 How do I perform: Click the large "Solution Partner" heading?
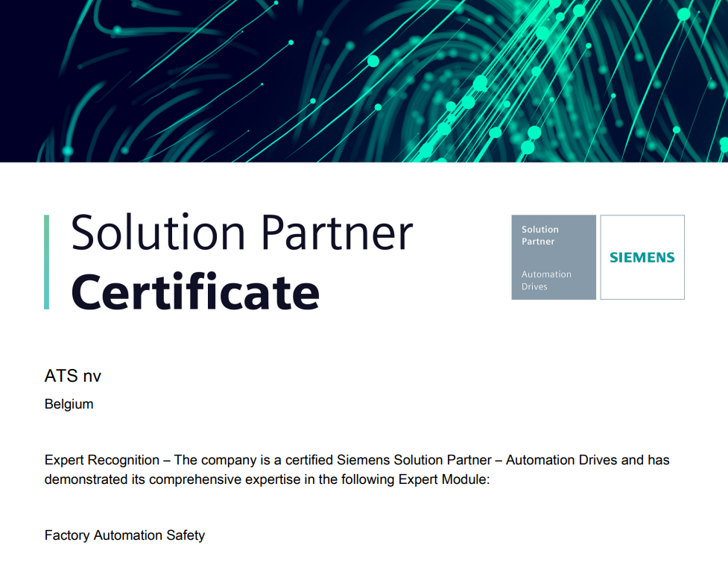(x=241, y=232)
